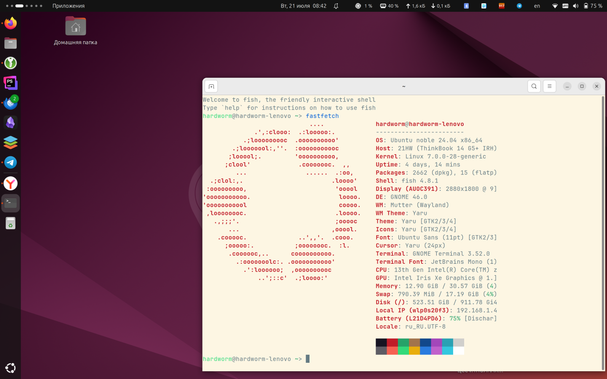This screenshot has width=607, height=379.
Task: Click the fastfetch command text
Action: coord(322,116)
